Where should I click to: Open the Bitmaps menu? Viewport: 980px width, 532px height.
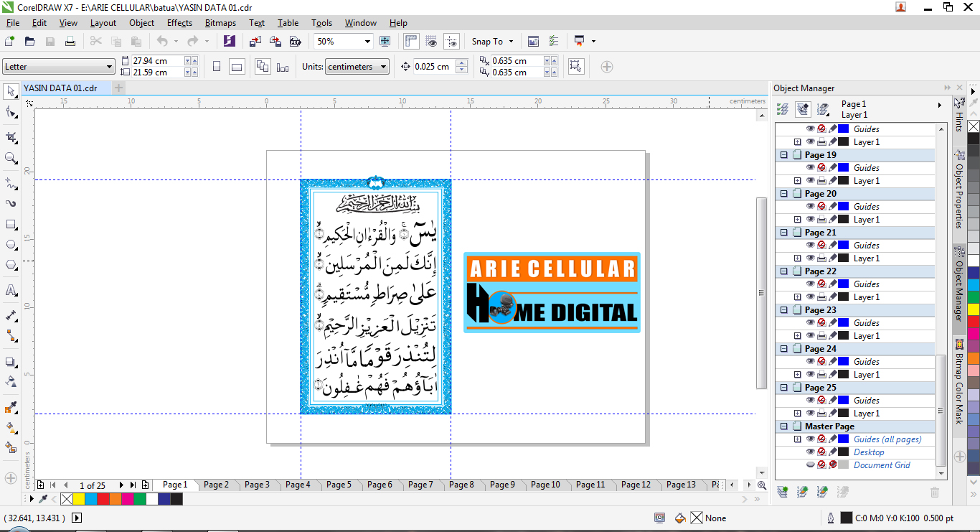click(x=220, y=23)
